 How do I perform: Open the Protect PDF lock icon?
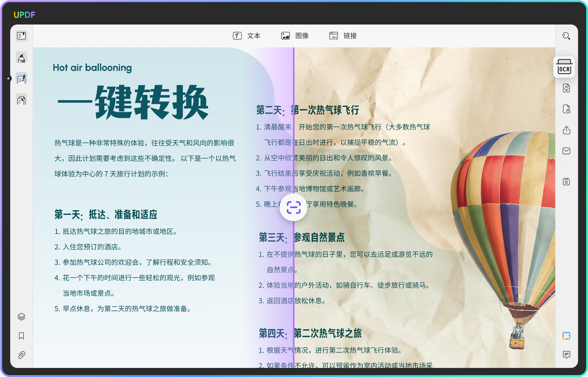point(566,109)
